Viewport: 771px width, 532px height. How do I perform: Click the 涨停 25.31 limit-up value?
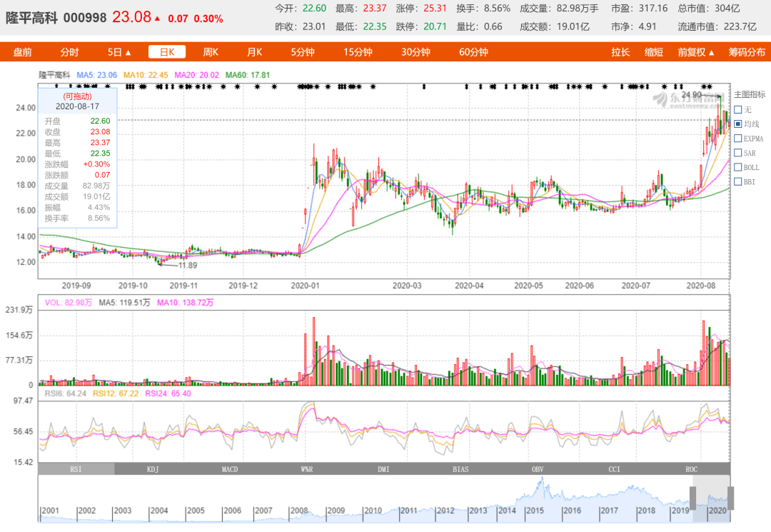435,9
